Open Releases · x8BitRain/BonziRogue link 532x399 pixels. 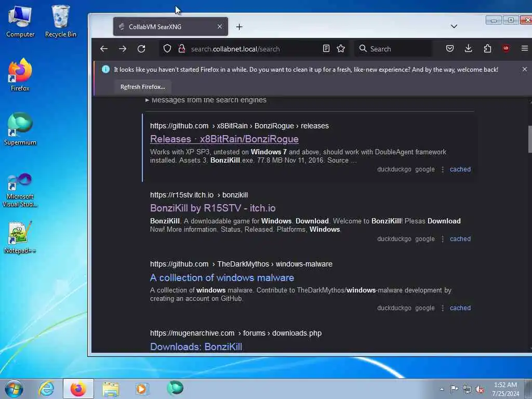pos(224,139)
